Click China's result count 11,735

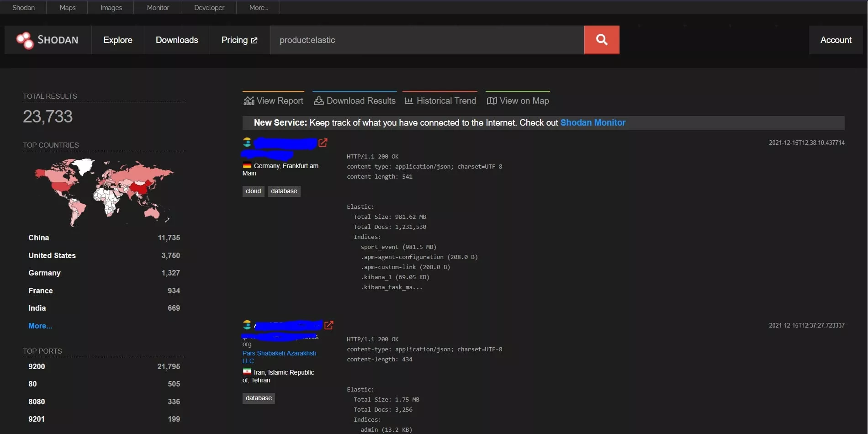(x=169, y=238)
